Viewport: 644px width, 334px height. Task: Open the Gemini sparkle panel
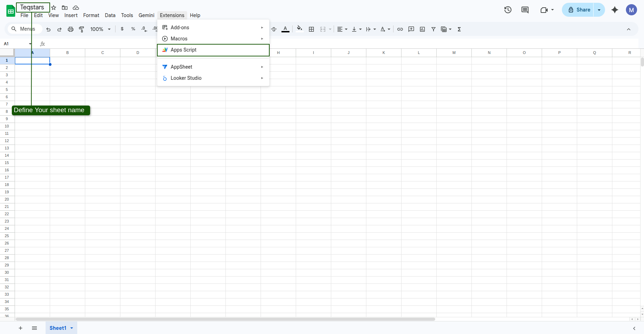[615, 10]
